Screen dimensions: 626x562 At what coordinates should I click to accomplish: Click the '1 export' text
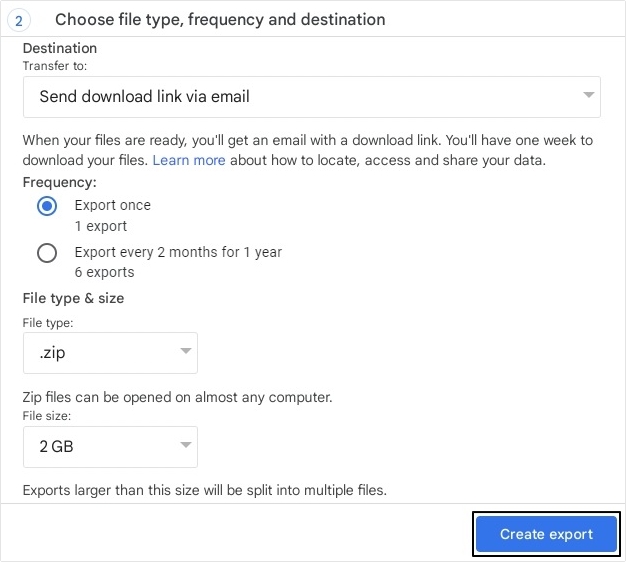tap(101, 226)
